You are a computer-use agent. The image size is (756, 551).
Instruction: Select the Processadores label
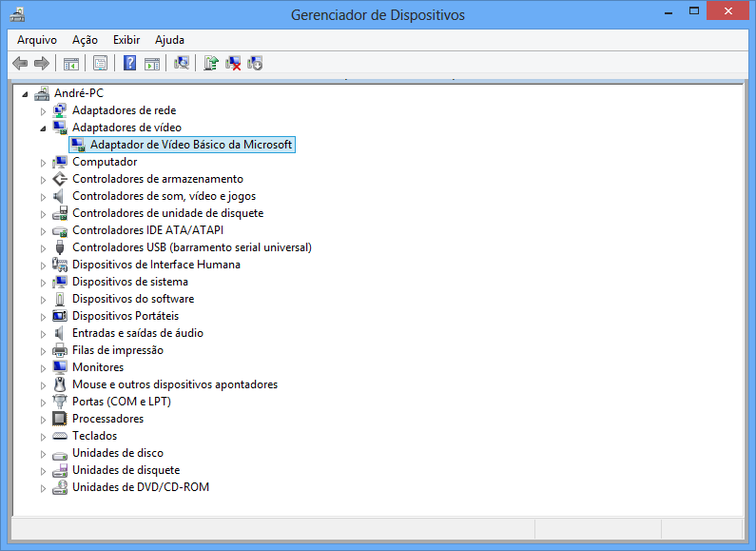tap(108, 419)
